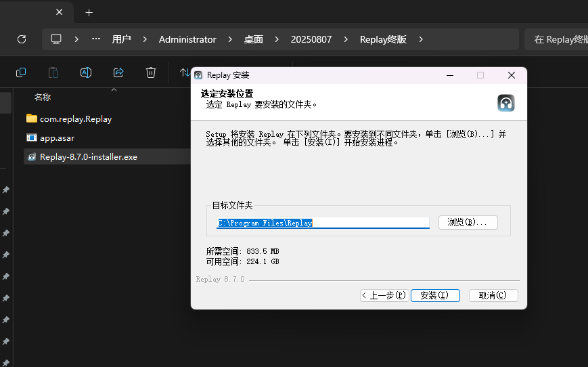
Task: Click the 安装(I) install button
Action: (x=435, y=295)
